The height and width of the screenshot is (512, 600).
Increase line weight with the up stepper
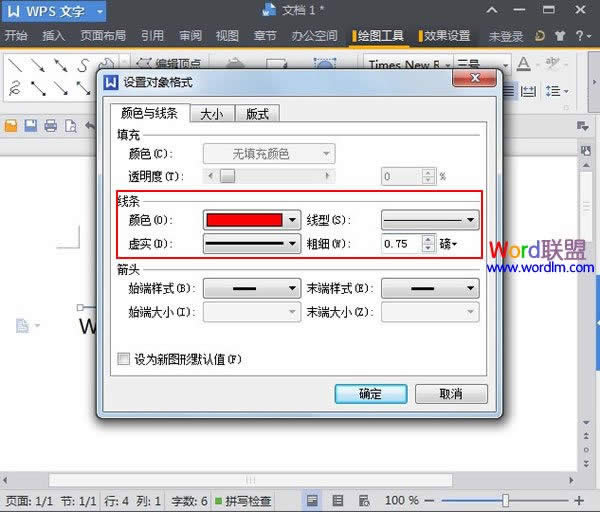[x=429, y=240]
